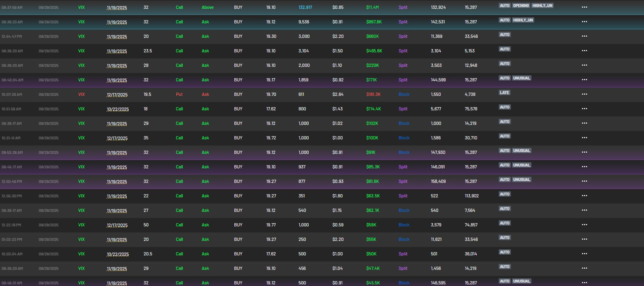Open the three-dot menu on the $220K row
Image resolution: width=644 pixels, height=286 pixels.
tap(584, 65)
